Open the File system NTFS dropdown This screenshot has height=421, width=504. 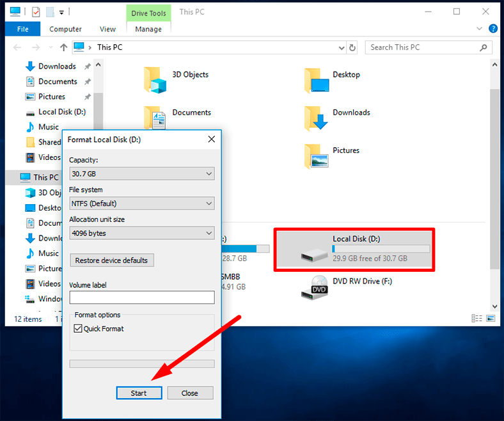142,203
